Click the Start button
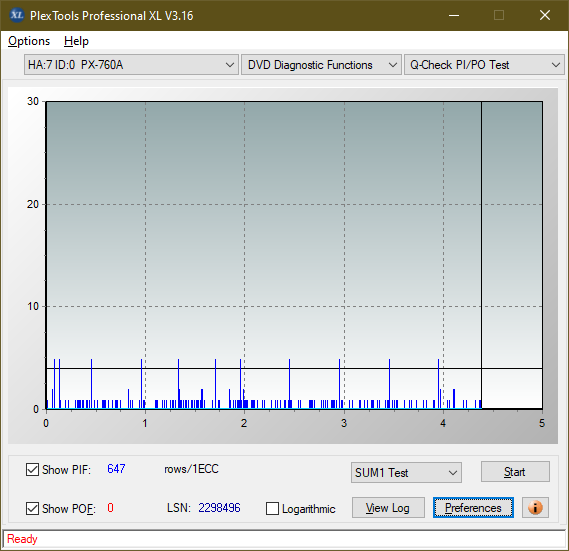The image size is (569, 551). pos(515,472)
